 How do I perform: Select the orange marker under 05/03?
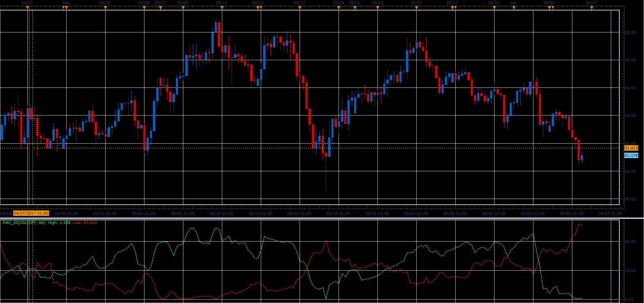click(105, 7)
